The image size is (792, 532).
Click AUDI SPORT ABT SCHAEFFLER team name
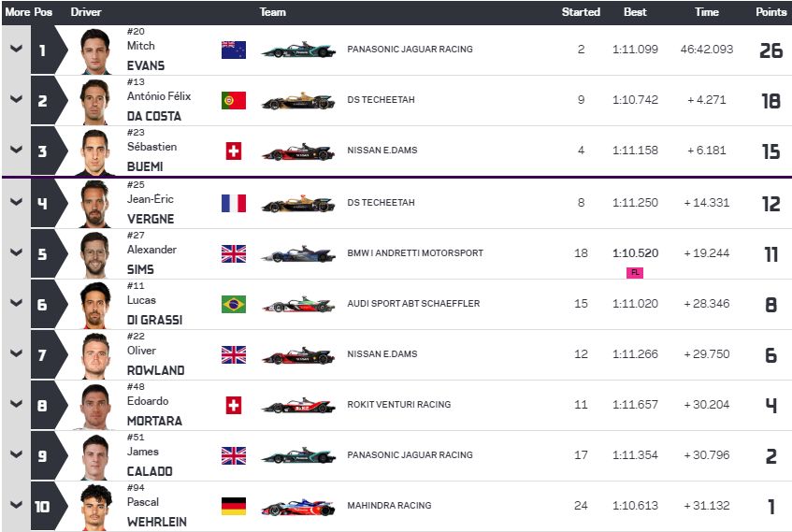413,304
